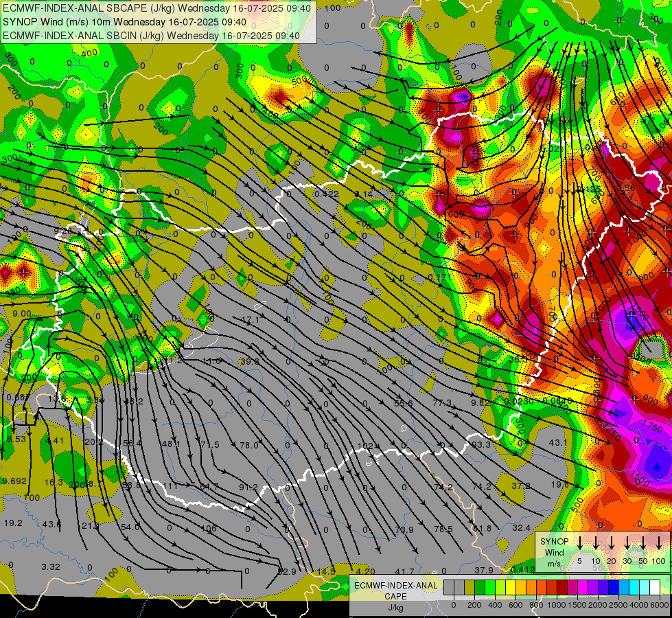This screenshot has height=618, width=672.
Task: Click the 93.3 CIN value on map
Action: point(481,445)
